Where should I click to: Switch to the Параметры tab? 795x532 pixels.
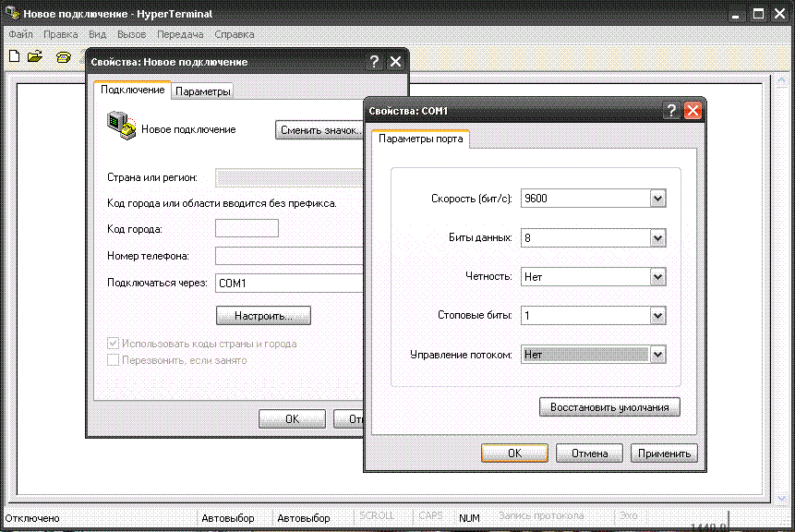click(203, 91)
